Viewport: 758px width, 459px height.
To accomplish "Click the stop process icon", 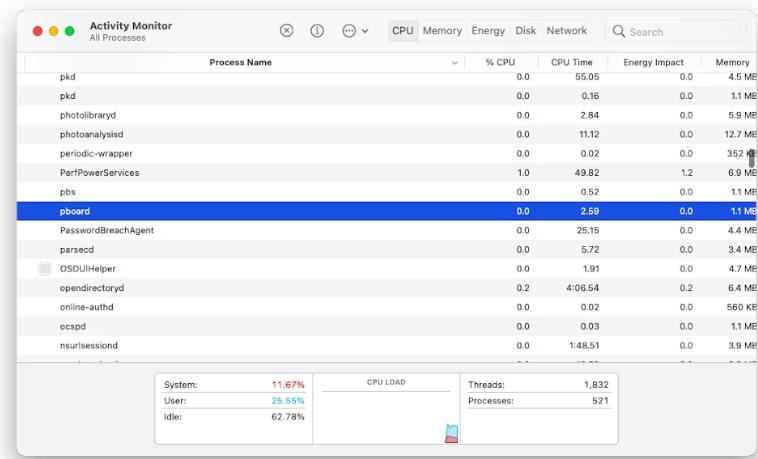I will pos(286,31).
